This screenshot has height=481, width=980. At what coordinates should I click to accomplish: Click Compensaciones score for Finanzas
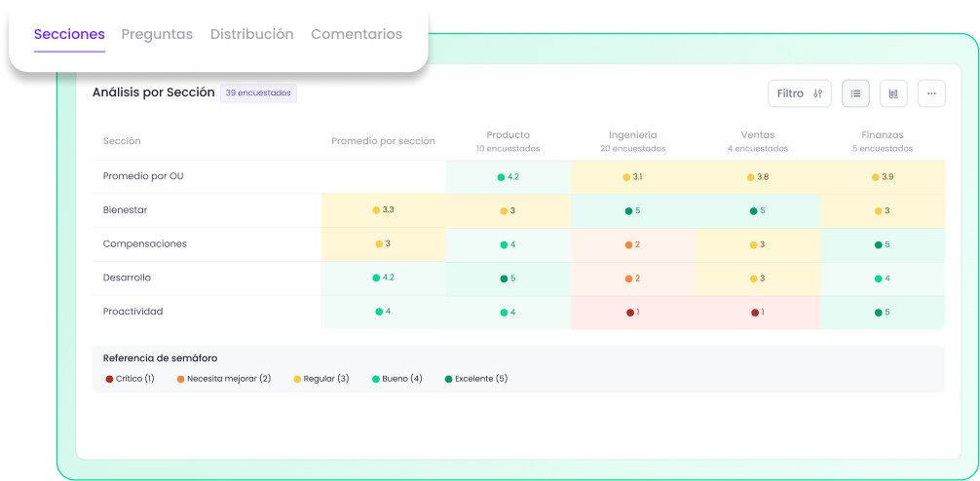tap(883, 244)
